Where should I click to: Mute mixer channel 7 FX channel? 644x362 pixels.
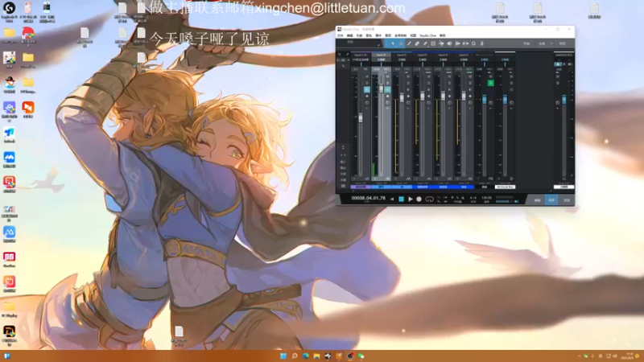[491, 76]
